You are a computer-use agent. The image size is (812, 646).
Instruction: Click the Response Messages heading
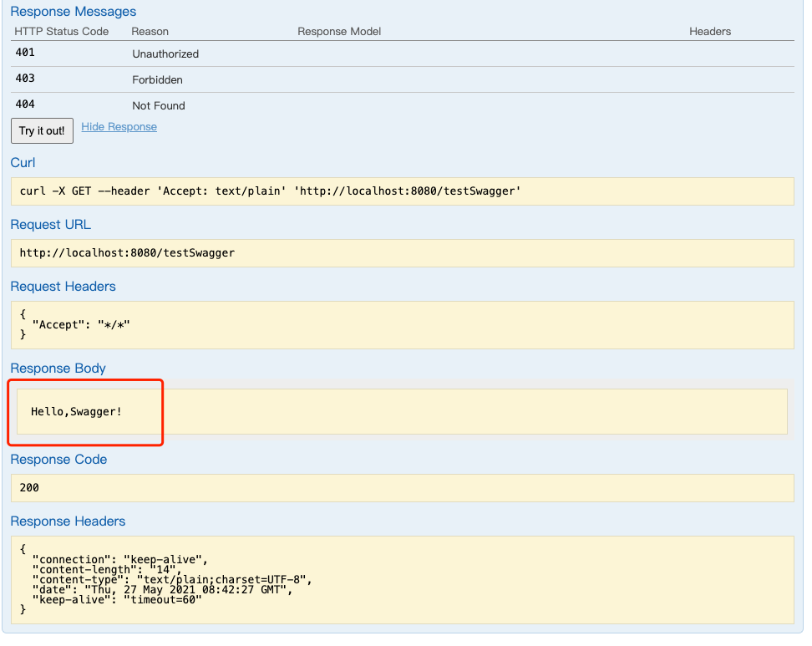click(73, 12)
